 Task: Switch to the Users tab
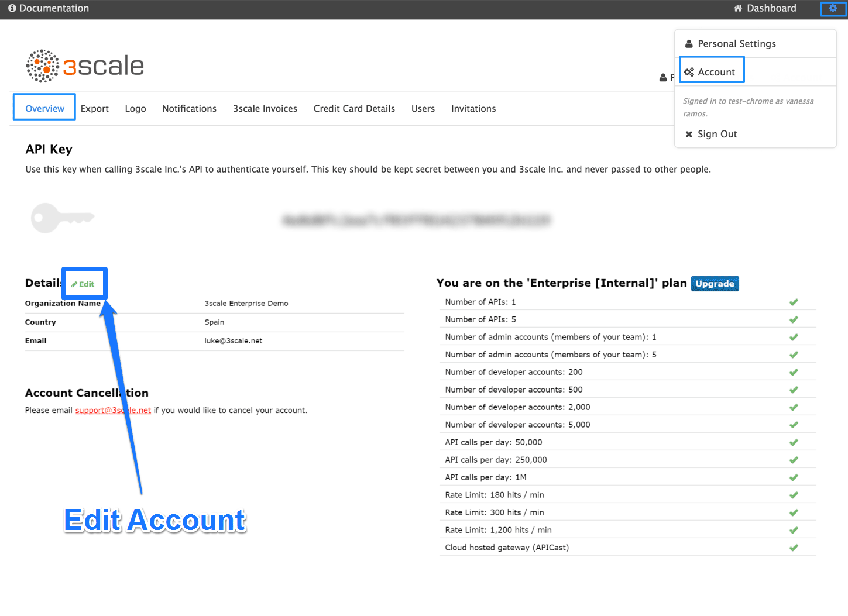click(x=423, y=109)
